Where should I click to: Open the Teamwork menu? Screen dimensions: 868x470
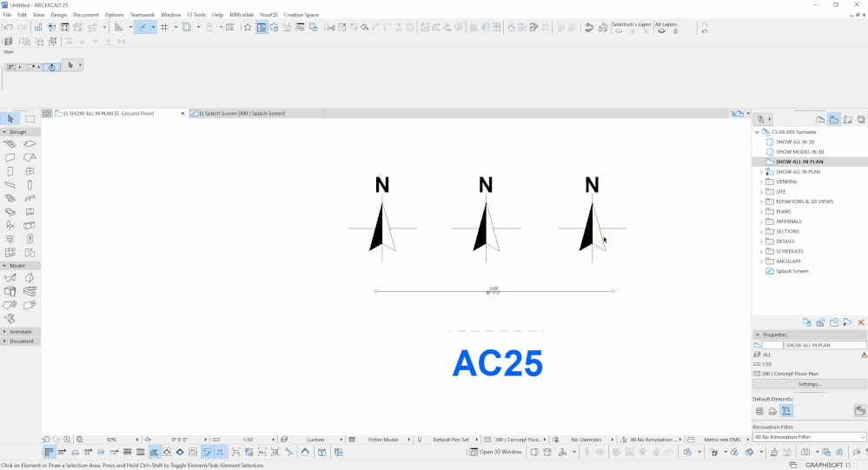pyautogui.click(x=142, y=15)
